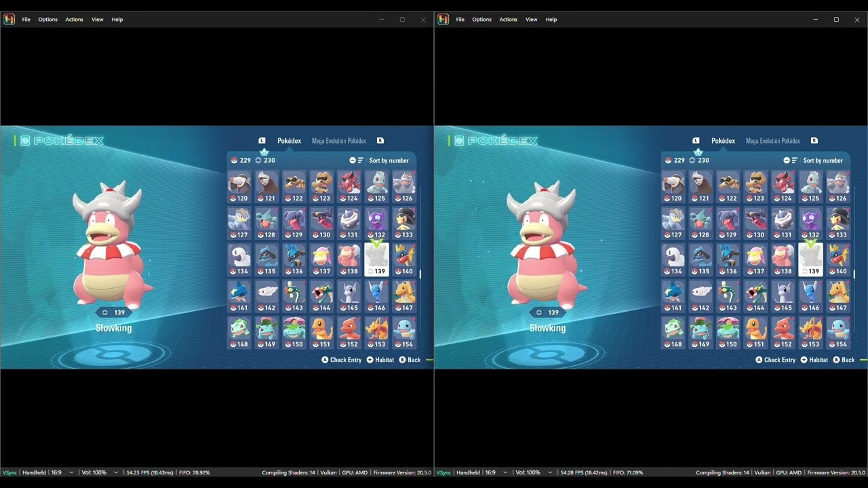Toggle Handheld mode in left window

34,472
